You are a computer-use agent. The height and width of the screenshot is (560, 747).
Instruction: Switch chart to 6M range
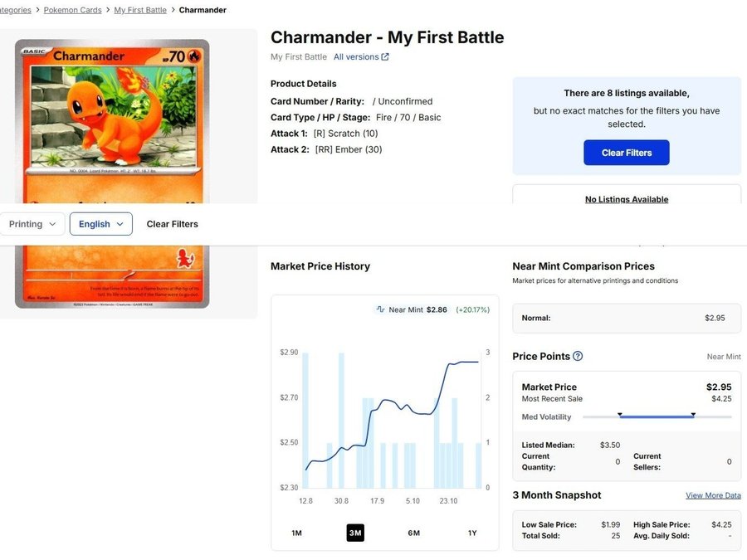413,533
